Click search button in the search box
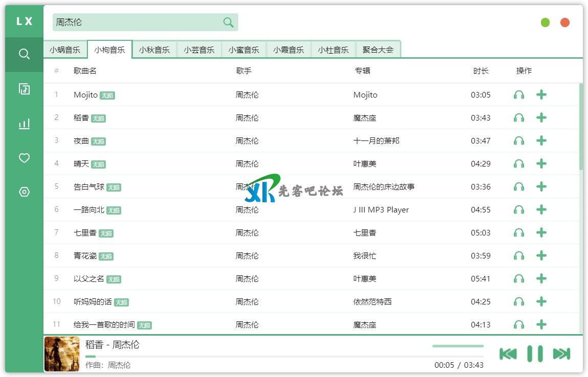 [228, 22]
